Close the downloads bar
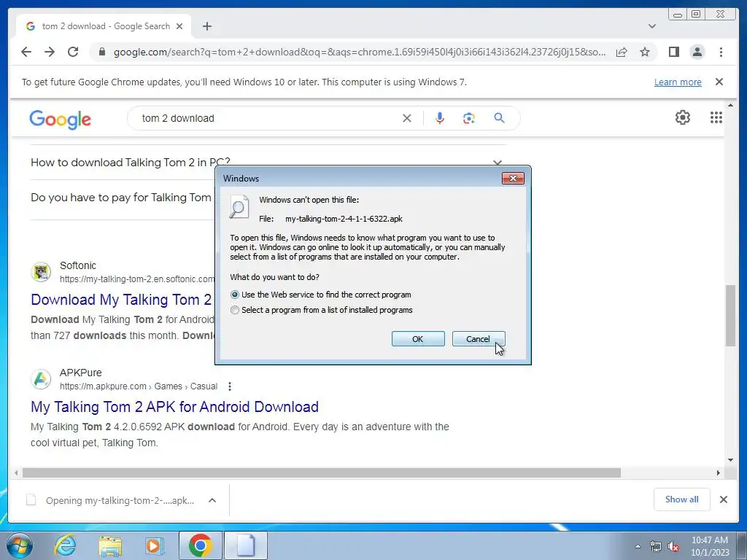Screen dimensions: 747x560 pos(723,499)
